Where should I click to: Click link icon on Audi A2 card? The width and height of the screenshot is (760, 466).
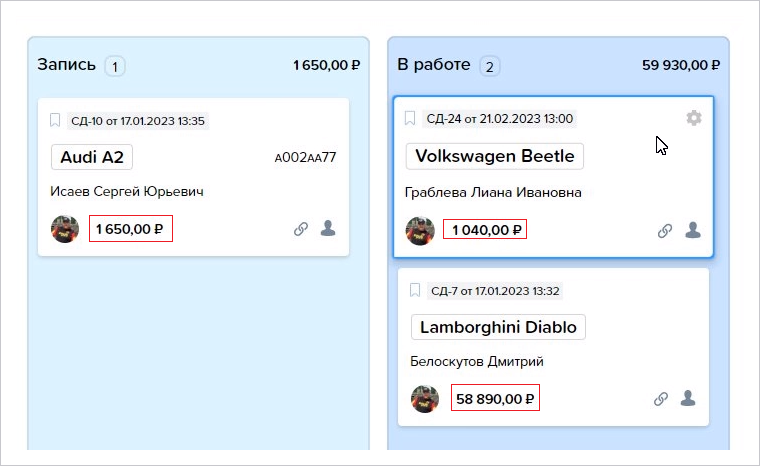pyautogui.click(x=301, y=228)
